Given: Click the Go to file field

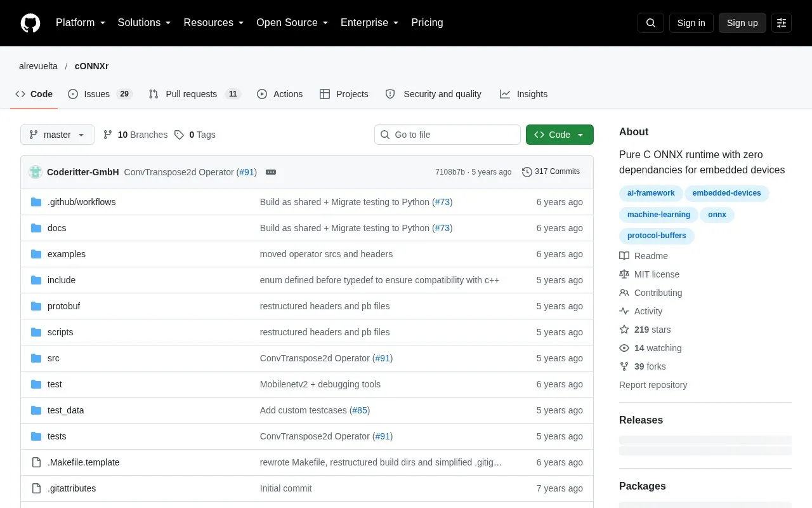Looking at the screenshot, I should [447, 135].
